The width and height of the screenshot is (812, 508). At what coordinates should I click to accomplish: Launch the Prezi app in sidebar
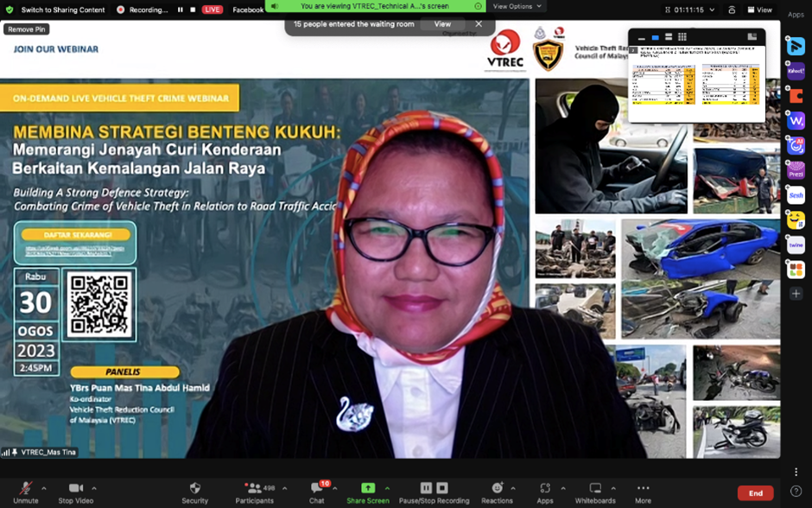(796, 171)
